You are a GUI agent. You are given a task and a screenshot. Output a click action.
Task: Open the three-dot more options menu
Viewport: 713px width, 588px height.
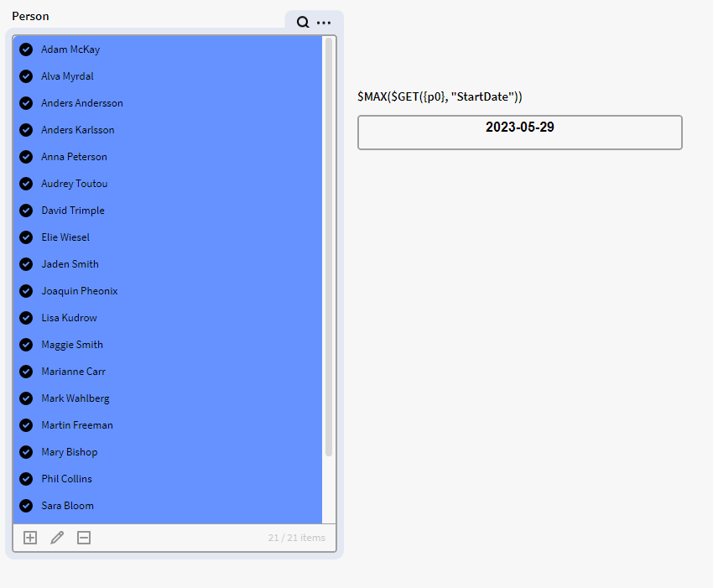(x=324, y=23)
